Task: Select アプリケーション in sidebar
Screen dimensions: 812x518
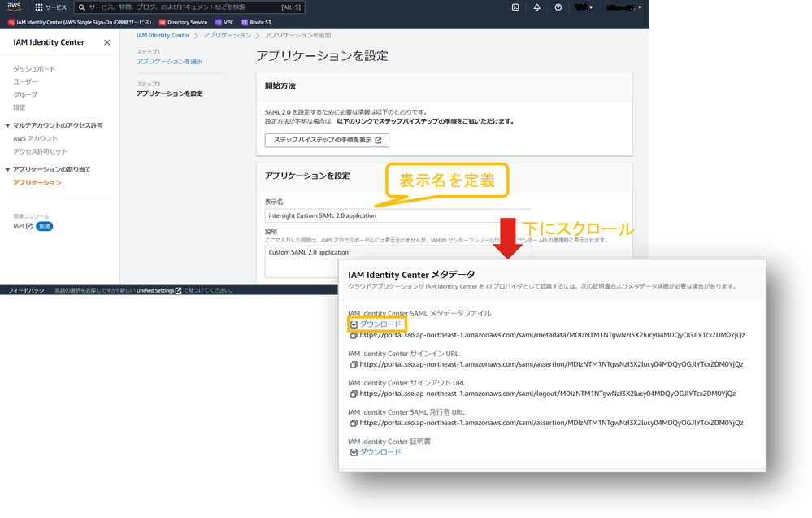Action: click(x=37, y=182)
